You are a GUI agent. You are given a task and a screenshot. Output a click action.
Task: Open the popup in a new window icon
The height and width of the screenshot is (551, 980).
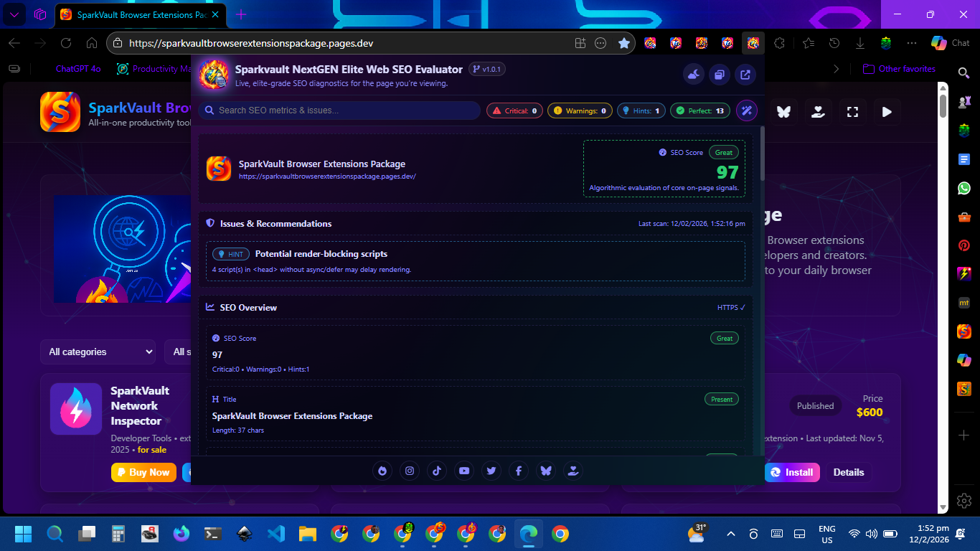pyautogui.click(x=745, y=74)
